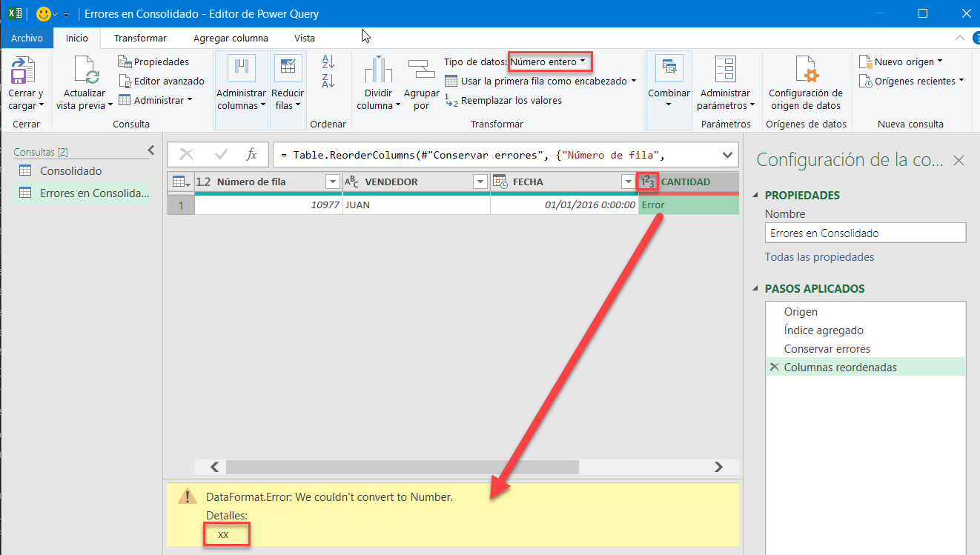This screenshot has width=980, height=555.
Task: Click the ABC type icon of VENDEDOR
Action: [x=352, y=182]
